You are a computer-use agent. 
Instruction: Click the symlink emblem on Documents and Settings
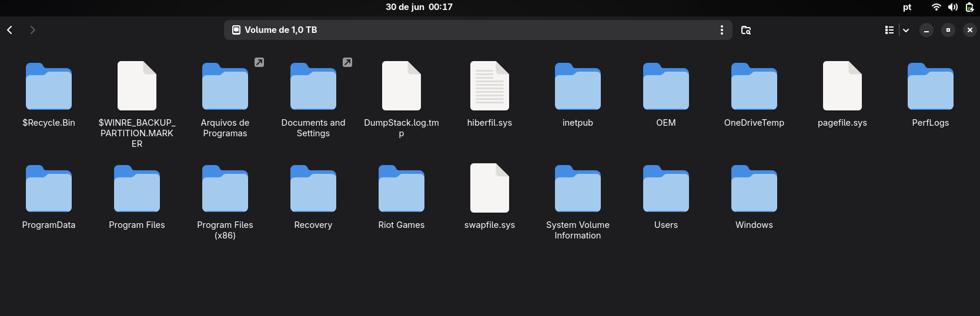click(x=347, y=62)
